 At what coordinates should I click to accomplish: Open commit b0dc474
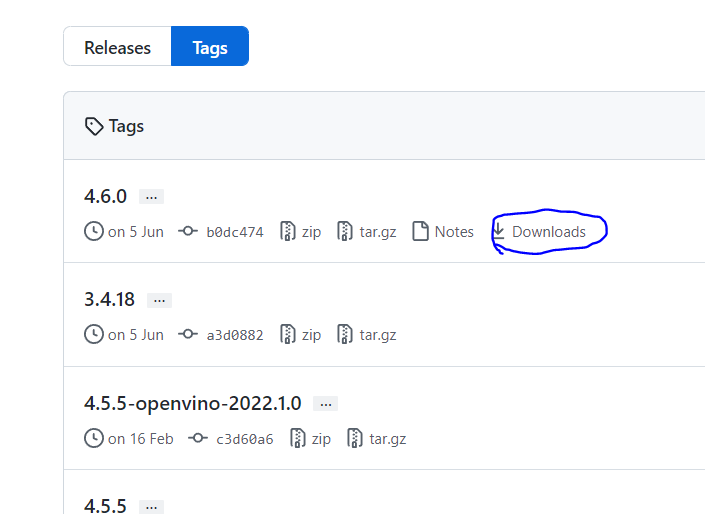(x=235, y=232)
